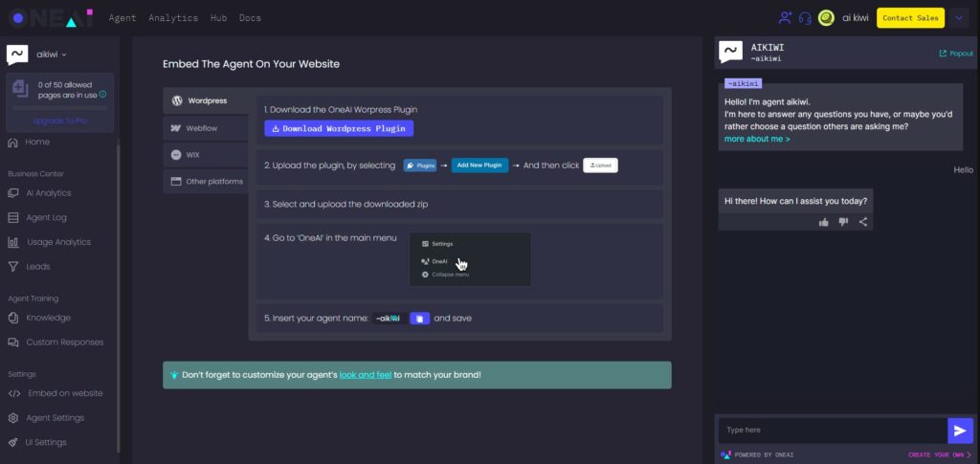Image resolution: width=980 pixels, height=464 pixels.
Task: Select the WIX tab
Action: (x=206, y=154)
